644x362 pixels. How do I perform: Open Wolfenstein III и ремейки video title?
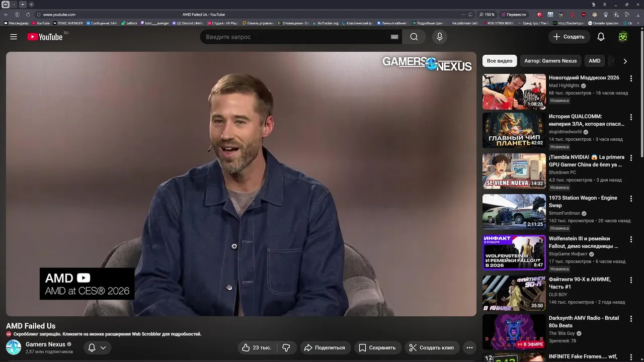click(584, 242)
